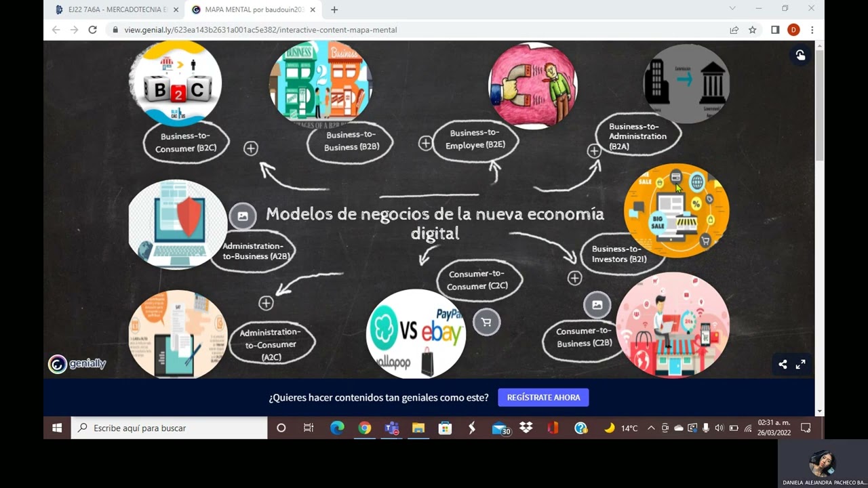
Task: Open the plus icon left of Business-to-Employee
Action: tap(425, 143)
